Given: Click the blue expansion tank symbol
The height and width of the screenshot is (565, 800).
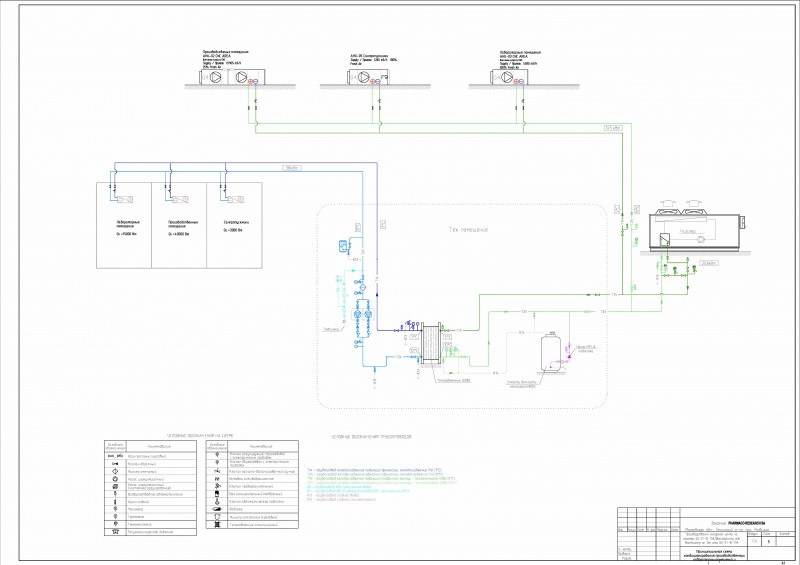Looking at the screenshot, I should (344, 246).
